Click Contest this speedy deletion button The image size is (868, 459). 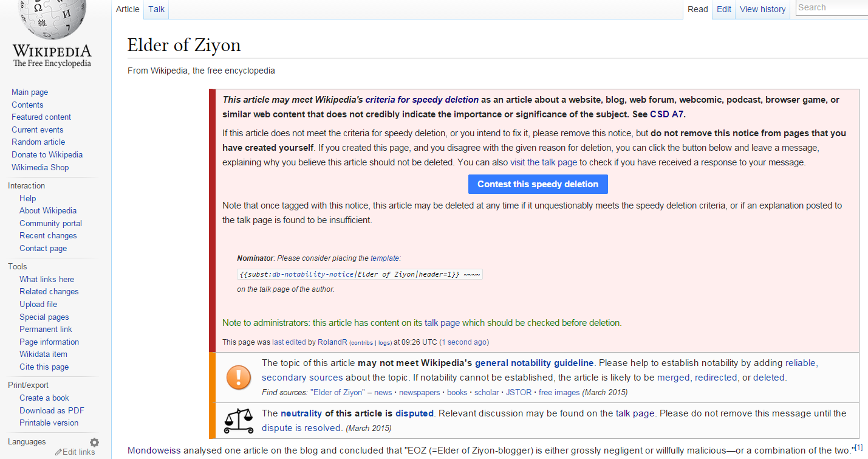click(538, 184)
